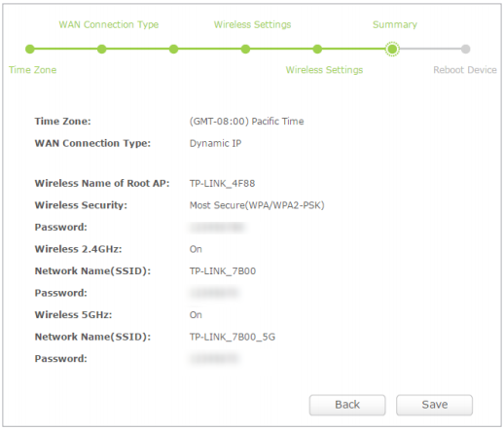Open the lower Wireless Settings step label
This screenshot has width=504, height=430.
click(x=324, y=70)
